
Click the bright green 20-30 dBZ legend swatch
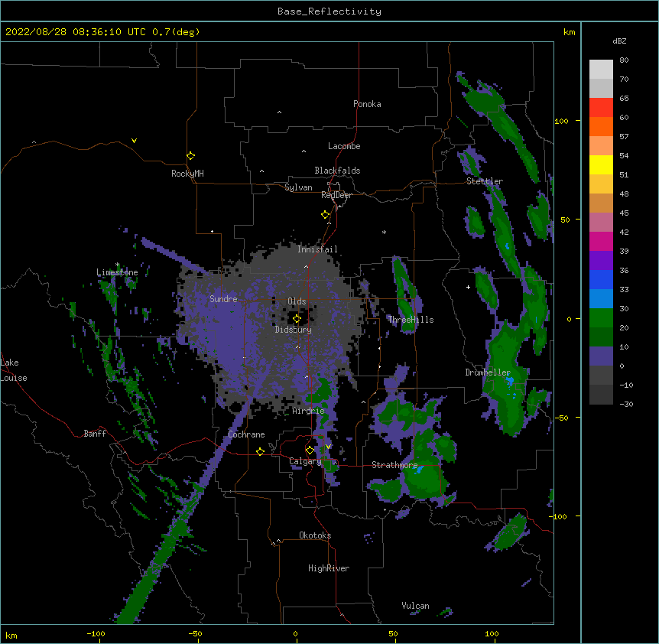click(x=601, y=318)
